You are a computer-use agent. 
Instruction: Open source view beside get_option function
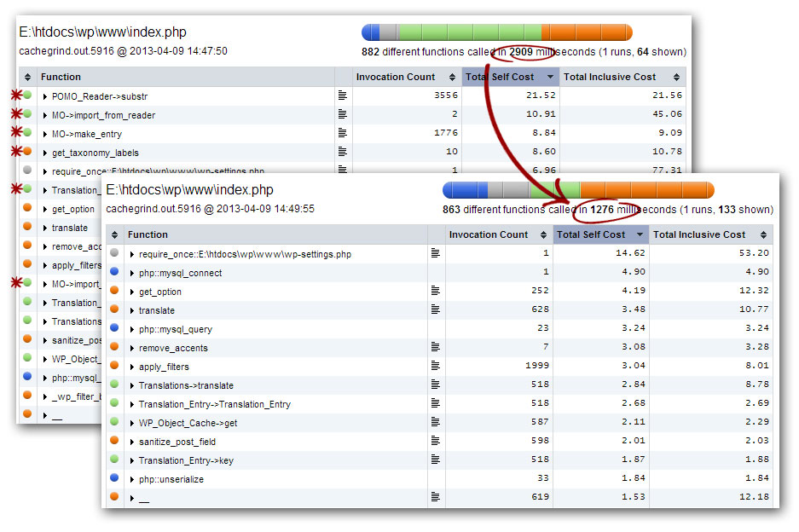tap(436, 291)
